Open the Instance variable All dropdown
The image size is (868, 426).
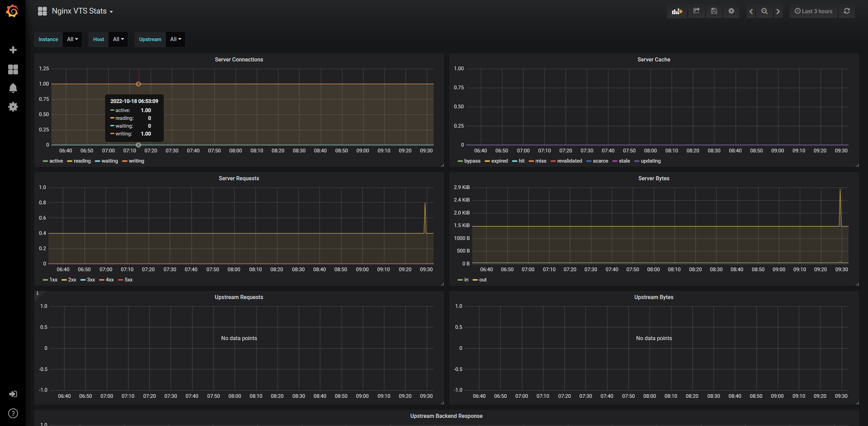click(x=73, y=39)
